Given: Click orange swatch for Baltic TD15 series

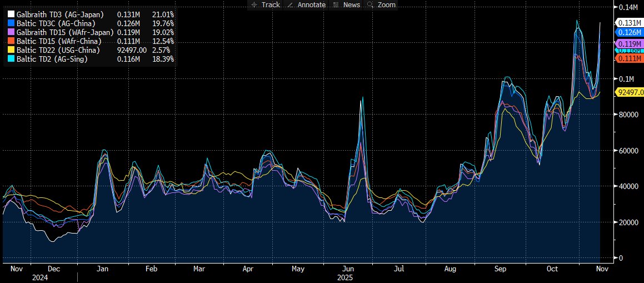Looking at the screenshot, I should (10, 41).
